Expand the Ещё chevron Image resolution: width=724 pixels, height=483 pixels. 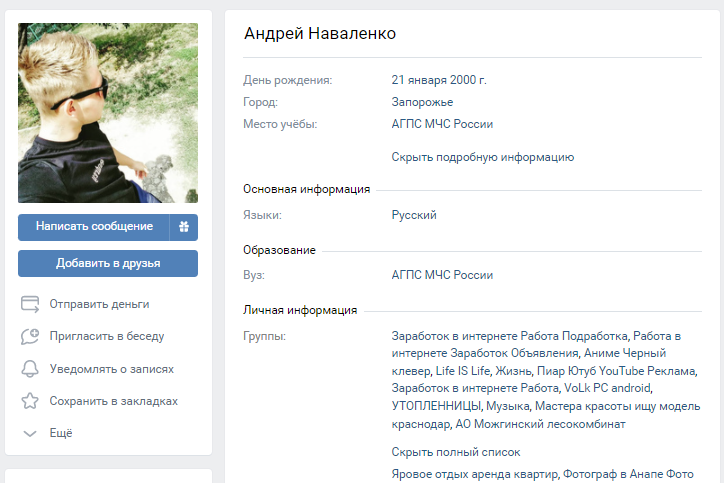30,434
